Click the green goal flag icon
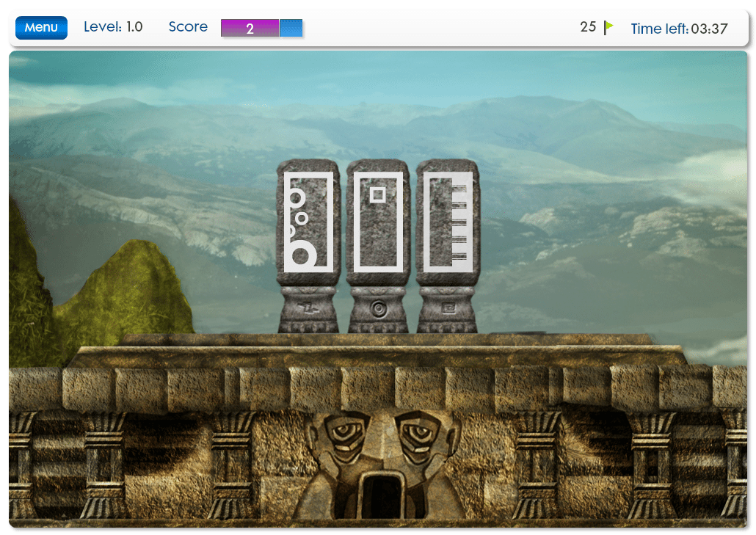756x535 pixels. click(x=608, y=27)
